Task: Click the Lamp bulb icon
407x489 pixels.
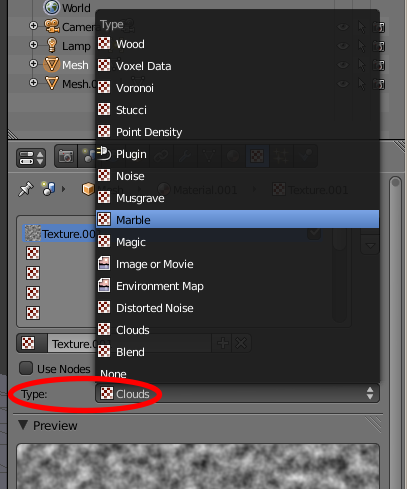Action: (52, 45)
